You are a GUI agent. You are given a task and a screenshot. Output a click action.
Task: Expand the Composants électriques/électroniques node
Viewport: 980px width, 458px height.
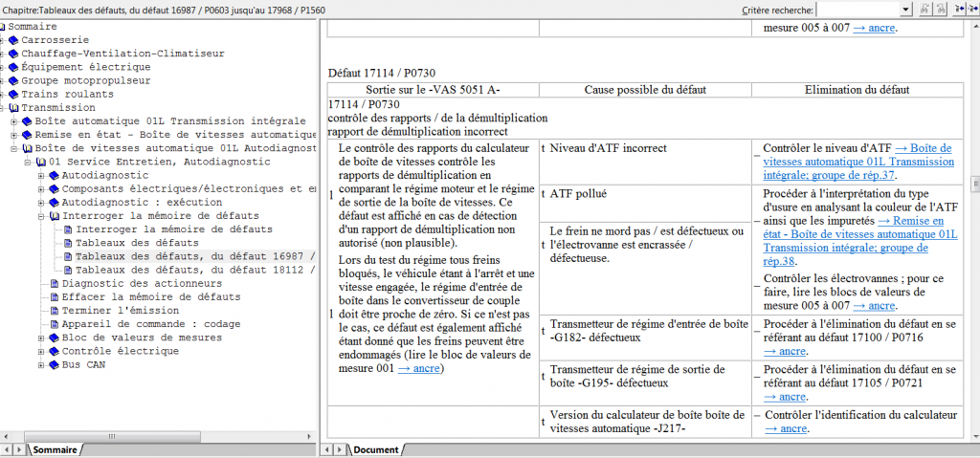pos(40,189)
